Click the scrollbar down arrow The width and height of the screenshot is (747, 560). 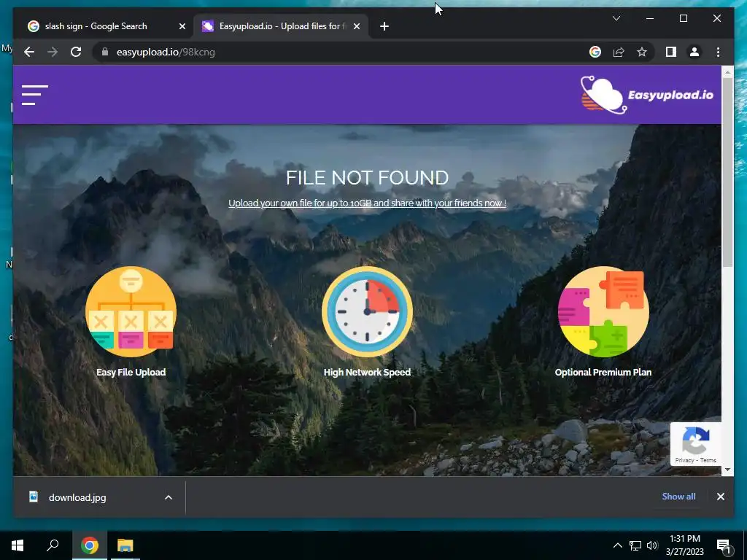coord(727,470)
